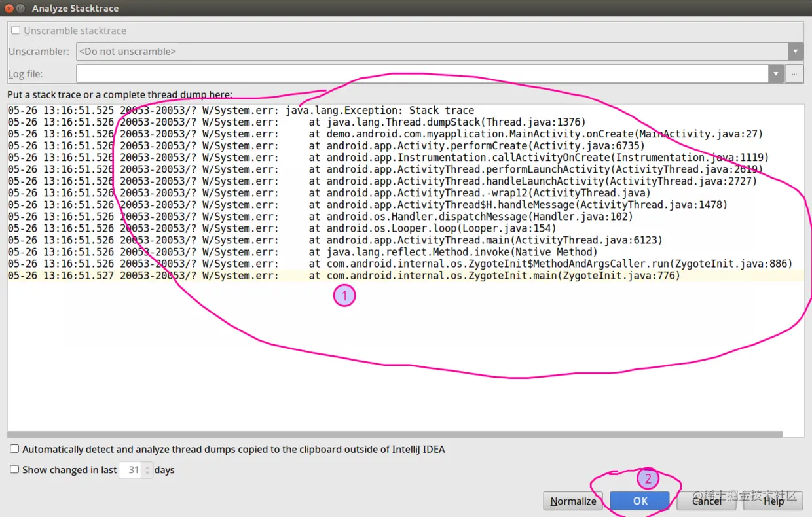Click the Looper.loop(Looper.java:154) line

coord(282,228)
